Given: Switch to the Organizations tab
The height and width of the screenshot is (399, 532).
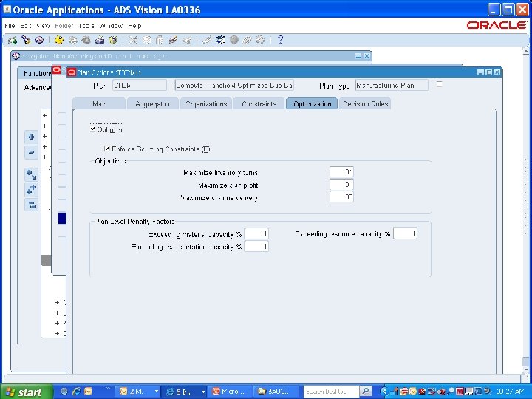Looking at the screenshot, I should [206, 104].
